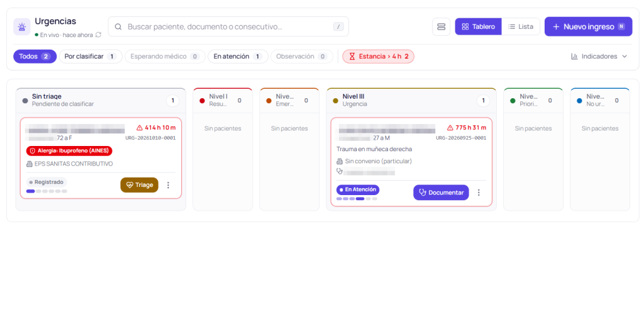
Task: Click the live refresh icon
Action: [x=98, y=35]
